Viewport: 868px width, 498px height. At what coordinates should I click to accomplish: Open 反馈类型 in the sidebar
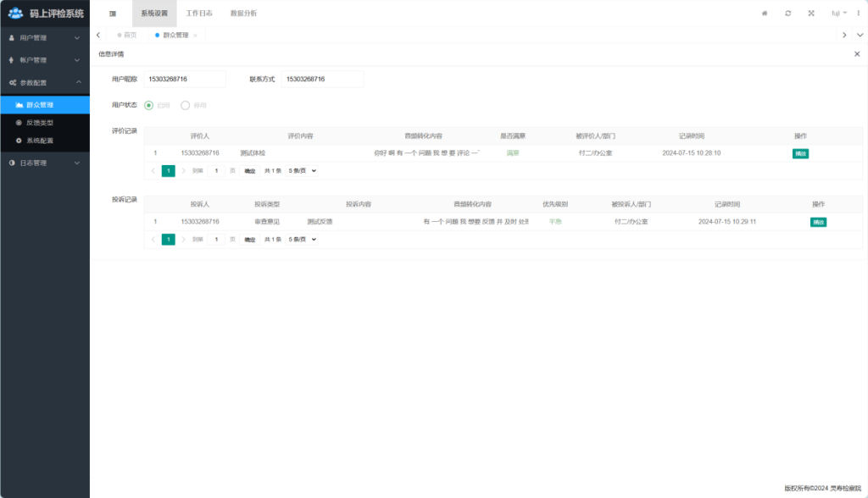pos(40,123)
